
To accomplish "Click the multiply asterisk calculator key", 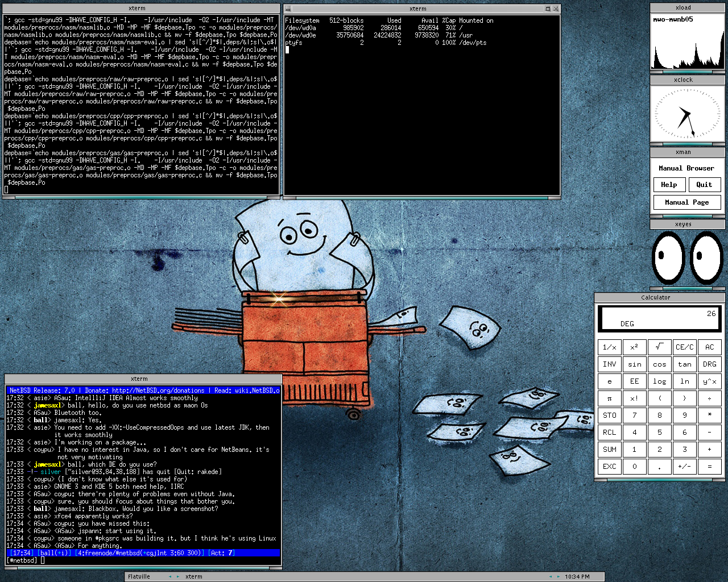I will [709, 415].
